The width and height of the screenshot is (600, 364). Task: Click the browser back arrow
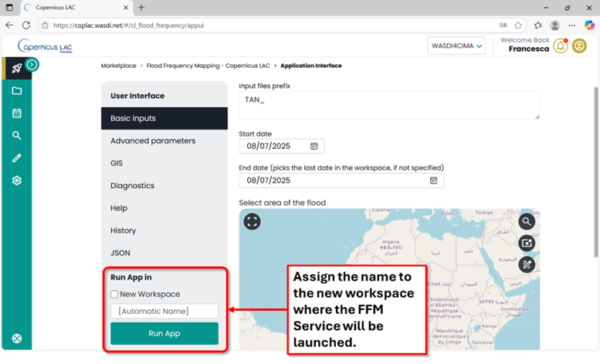click(9, 25)
